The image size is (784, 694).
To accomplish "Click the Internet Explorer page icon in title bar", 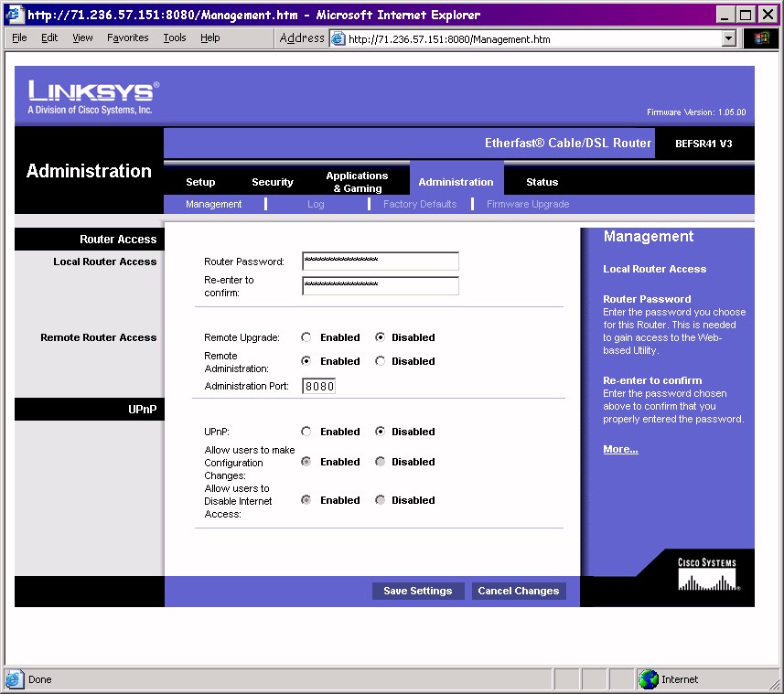I will point(14,14).
